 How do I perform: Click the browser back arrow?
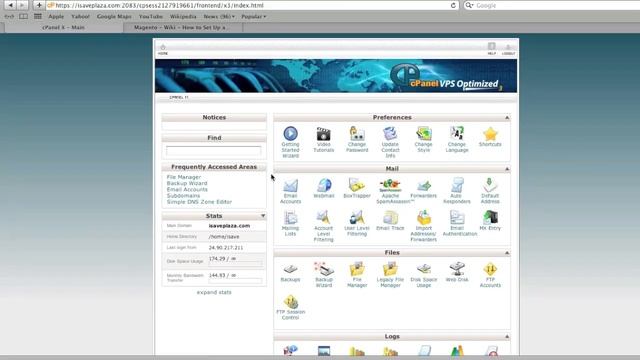point(10,5)
